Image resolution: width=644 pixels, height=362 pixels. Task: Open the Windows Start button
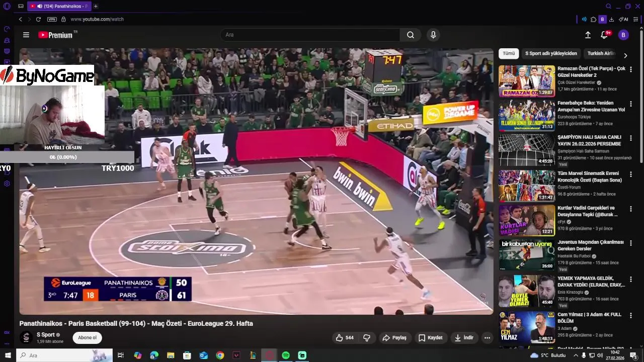(x=7, y=355)
